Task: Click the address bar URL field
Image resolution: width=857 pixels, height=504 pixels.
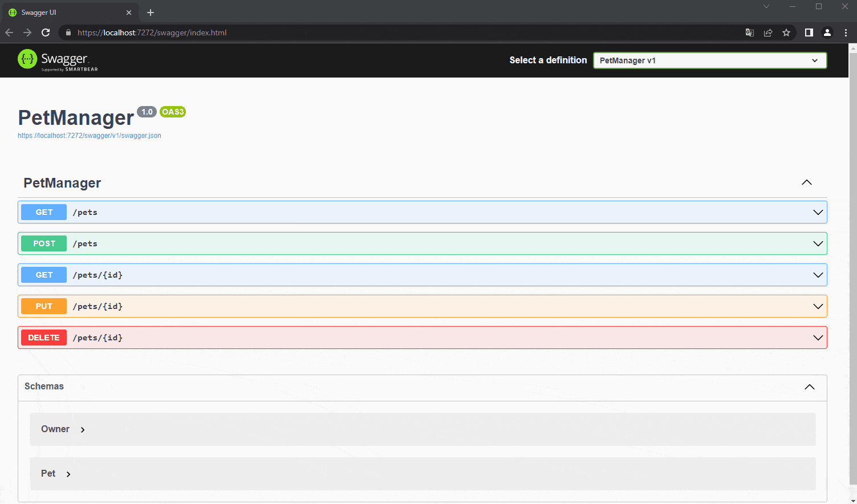Action: point(399,32)
